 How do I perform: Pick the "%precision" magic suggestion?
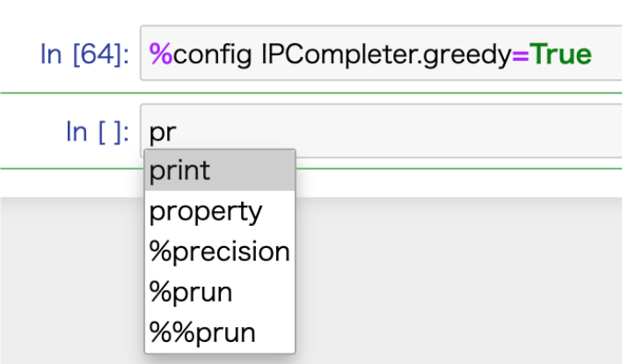tap(219, 251)
